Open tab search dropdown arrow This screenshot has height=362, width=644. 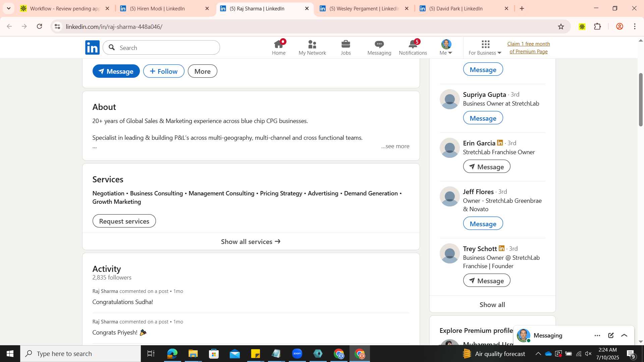(9, 8)
